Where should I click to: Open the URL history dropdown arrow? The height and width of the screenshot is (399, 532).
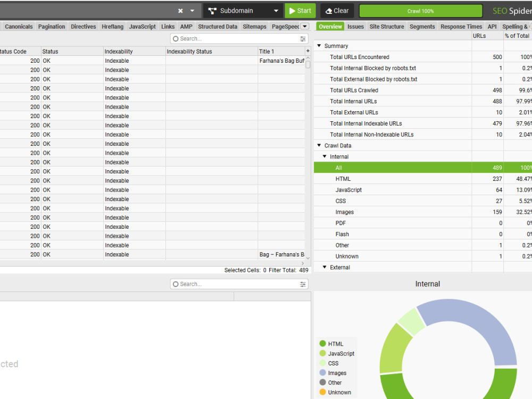point(192,11)
